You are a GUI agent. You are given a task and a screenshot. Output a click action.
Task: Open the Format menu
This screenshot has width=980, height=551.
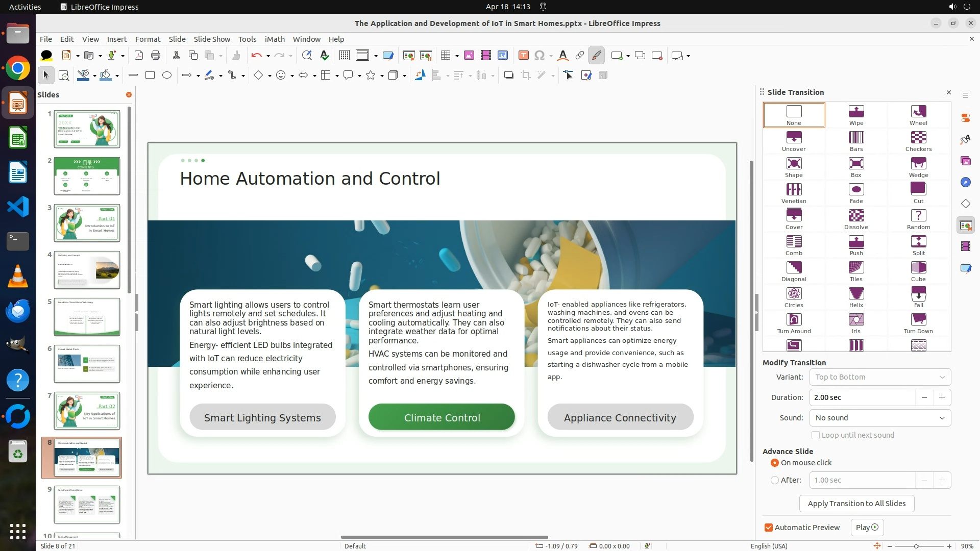click(x=148, y=39)
